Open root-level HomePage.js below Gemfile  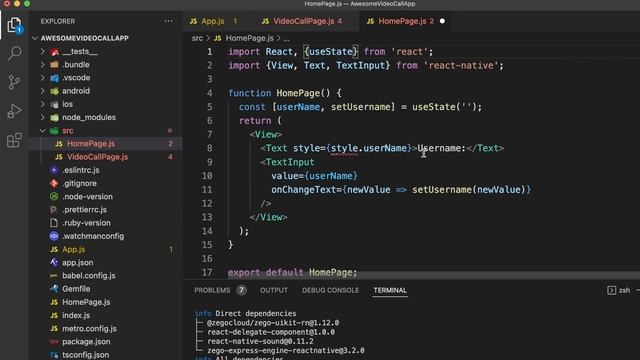106,302
